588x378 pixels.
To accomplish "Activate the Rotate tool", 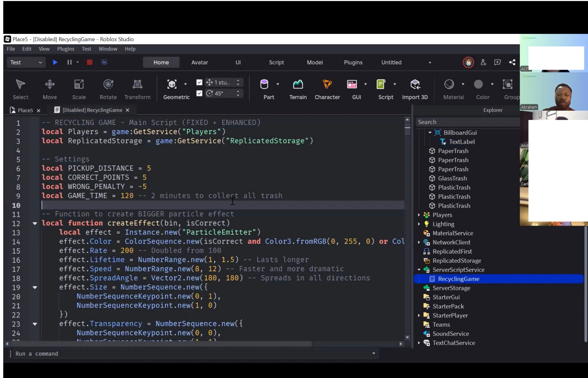I will (x=108, y=89).
